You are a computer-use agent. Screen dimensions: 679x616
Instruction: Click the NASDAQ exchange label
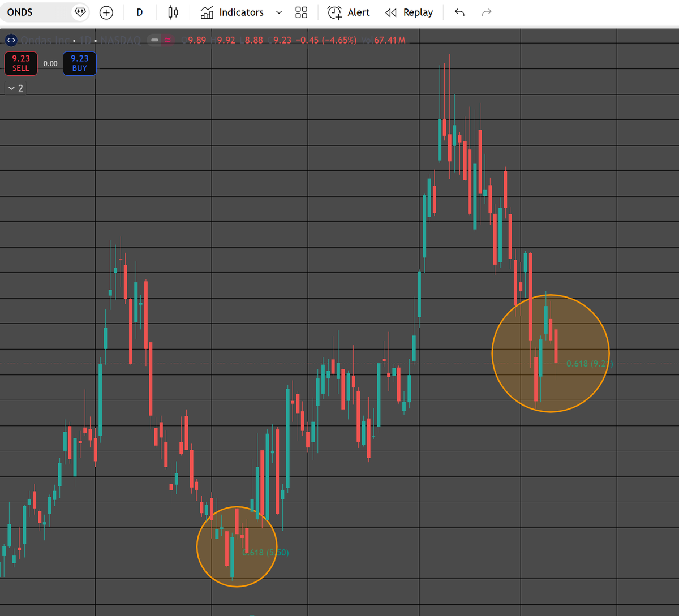(121, 40)
